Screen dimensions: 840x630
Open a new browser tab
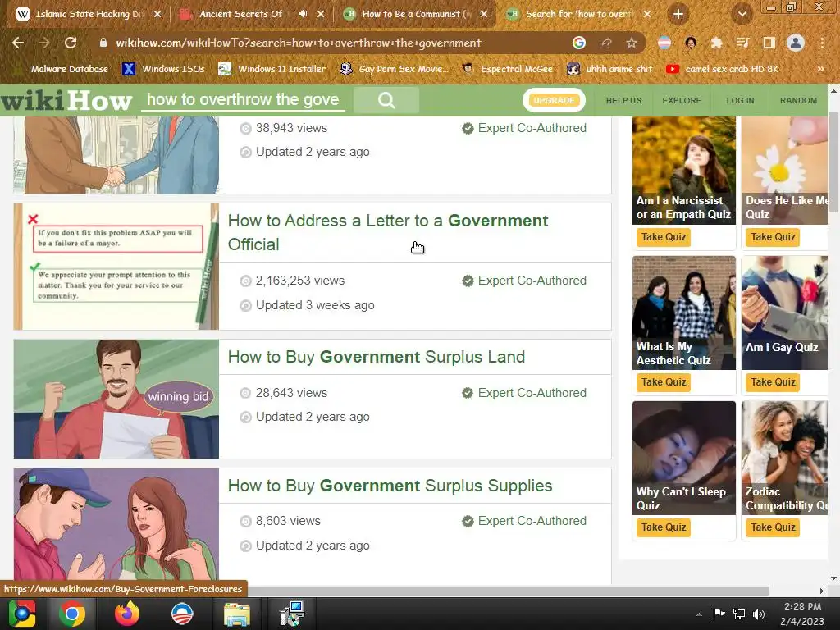678,14
